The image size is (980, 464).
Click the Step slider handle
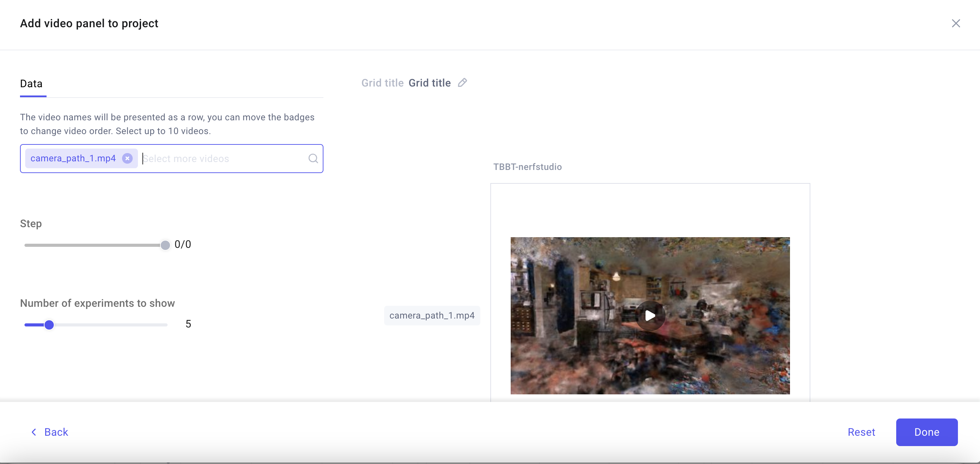165,245
